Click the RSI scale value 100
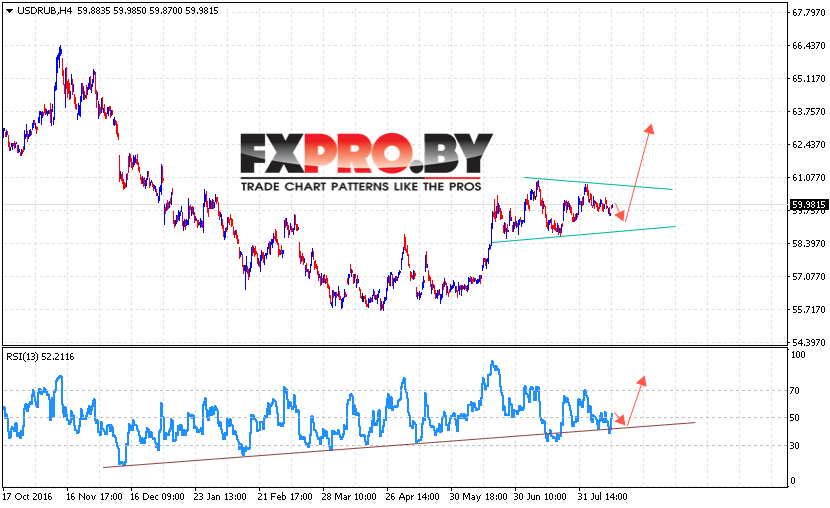The height and width of the screenshot is (508, 830). pyautogui.click(x=798, y=355)
